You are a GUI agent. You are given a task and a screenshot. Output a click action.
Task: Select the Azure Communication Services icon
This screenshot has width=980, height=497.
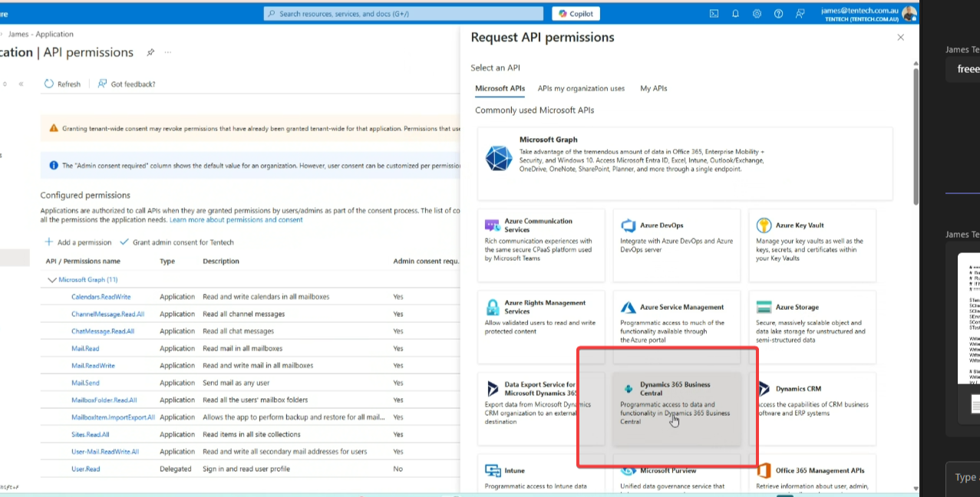(x=493, y=225)
